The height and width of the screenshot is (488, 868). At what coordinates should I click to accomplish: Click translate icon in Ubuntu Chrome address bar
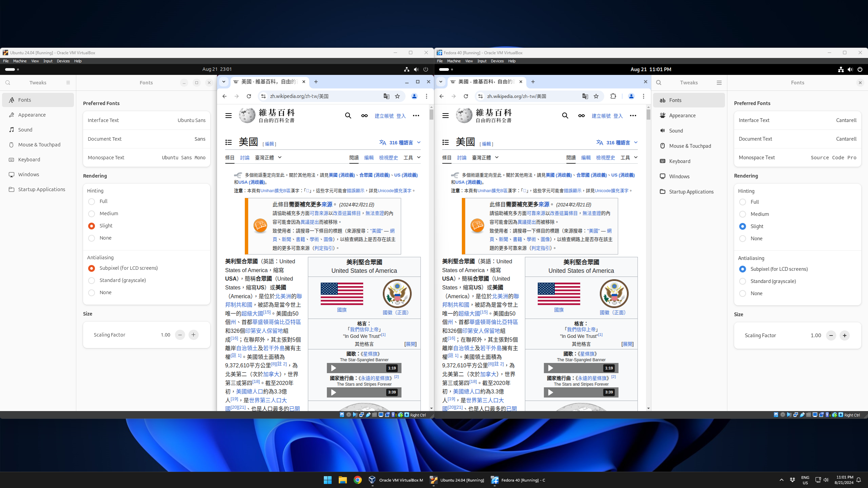tap(386, 96)
